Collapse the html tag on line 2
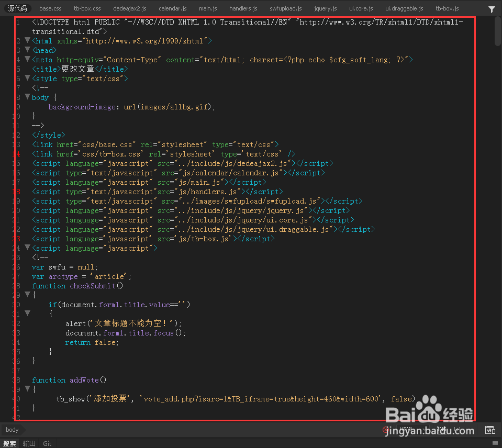Screen dimensions: 502x448 (28, 40)
